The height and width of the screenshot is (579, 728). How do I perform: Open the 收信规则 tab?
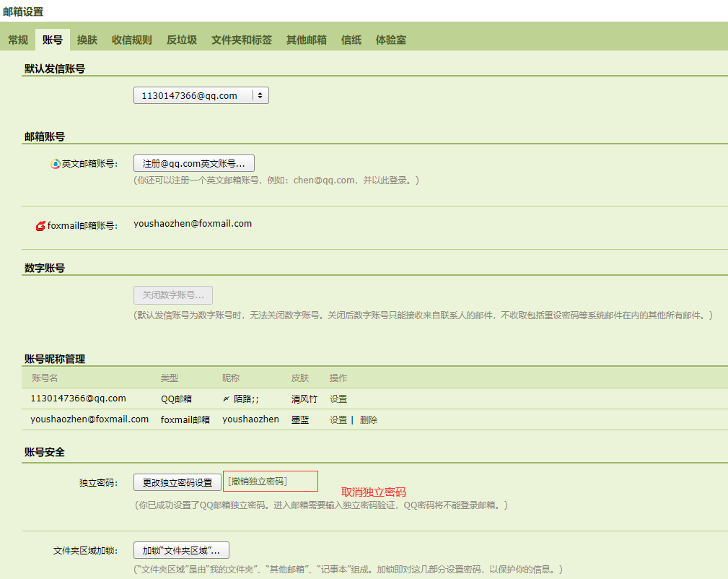(132, 40)
